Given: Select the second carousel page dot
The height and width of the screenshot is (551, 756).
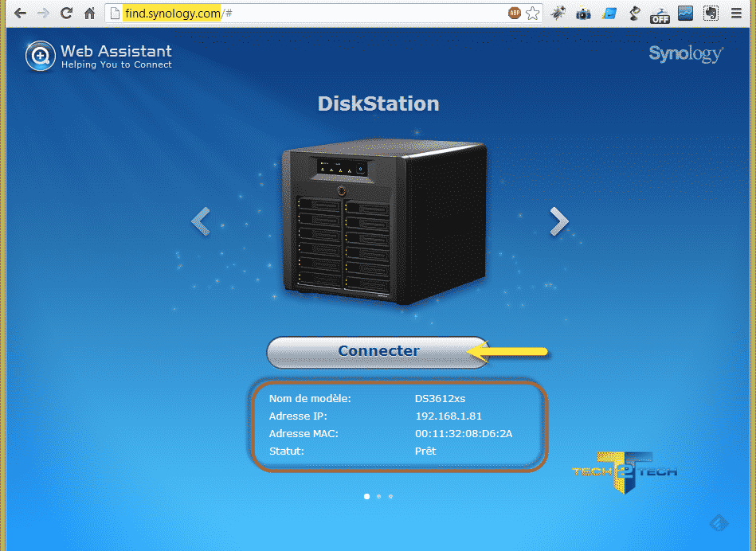Looking at the screenshot, I should pyautogui.click(x=379, y=496).
